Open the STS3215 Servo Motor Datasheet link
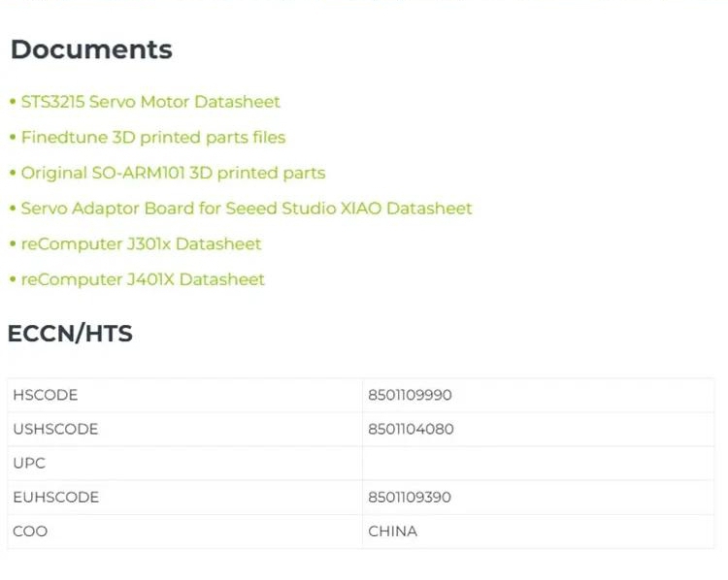The image size is (728, 580). (150, 102)
